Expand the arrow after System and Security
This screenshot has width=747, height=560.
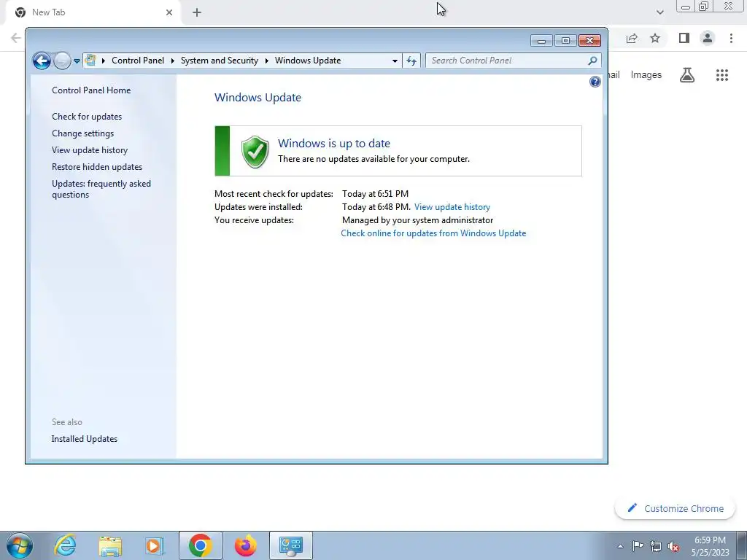pos(267,61)
